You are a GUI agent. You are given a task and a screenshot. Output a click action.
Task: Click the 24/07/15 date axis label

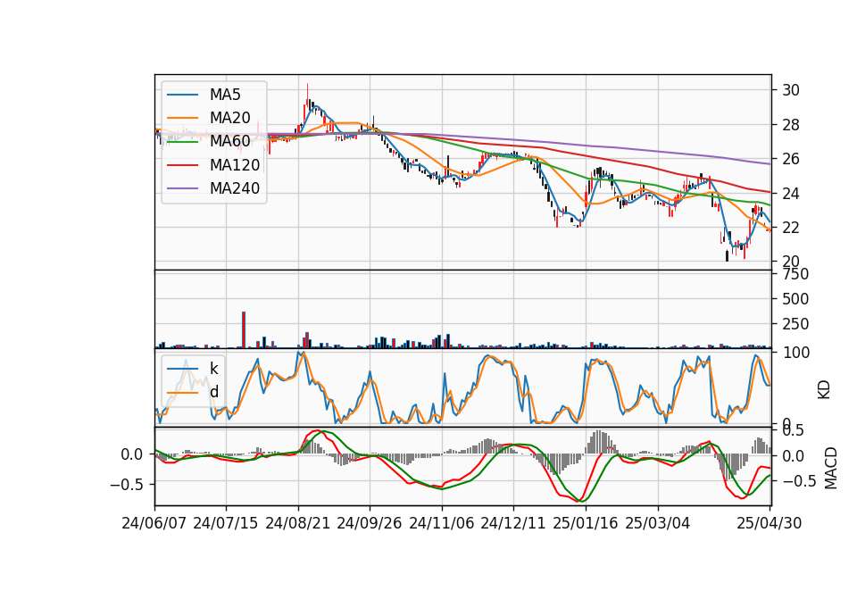pos(225,523)
